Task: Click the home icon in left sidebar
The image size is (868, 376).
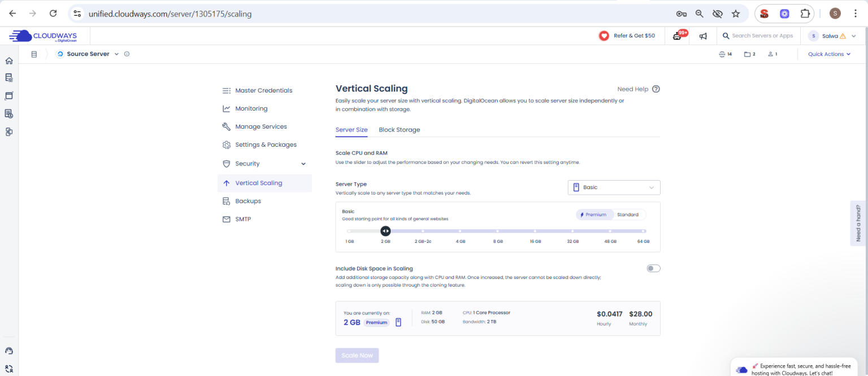Action: 9,61
